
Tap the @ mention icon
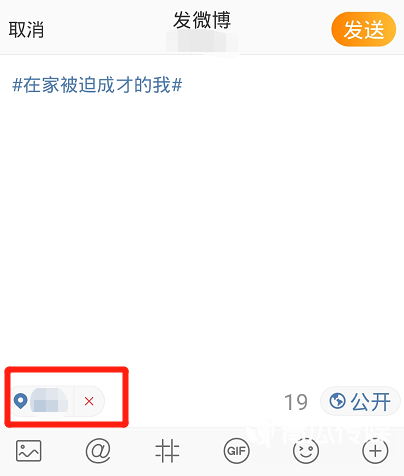click(98, 451)
